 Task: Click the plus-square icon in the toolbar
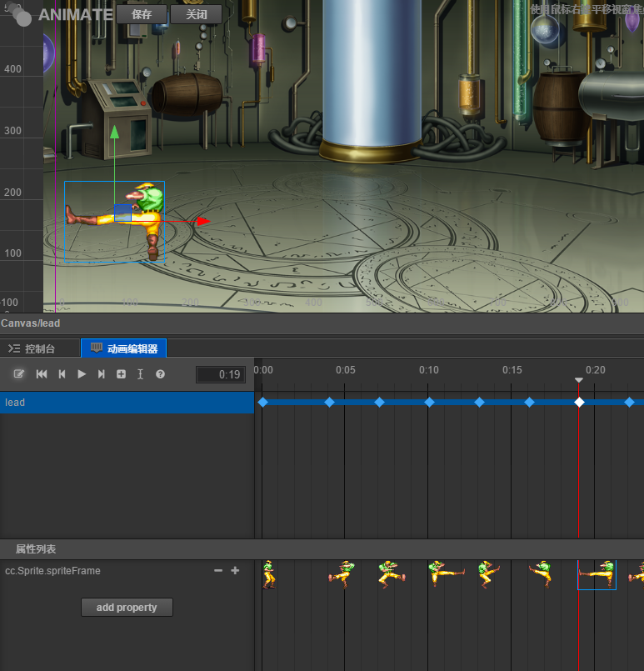point(121,374)
